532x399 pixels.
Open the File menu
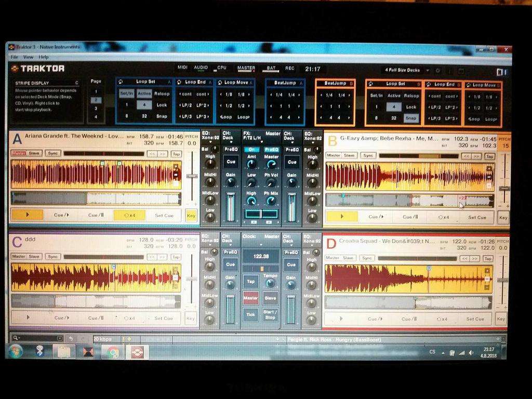point(14,57)
